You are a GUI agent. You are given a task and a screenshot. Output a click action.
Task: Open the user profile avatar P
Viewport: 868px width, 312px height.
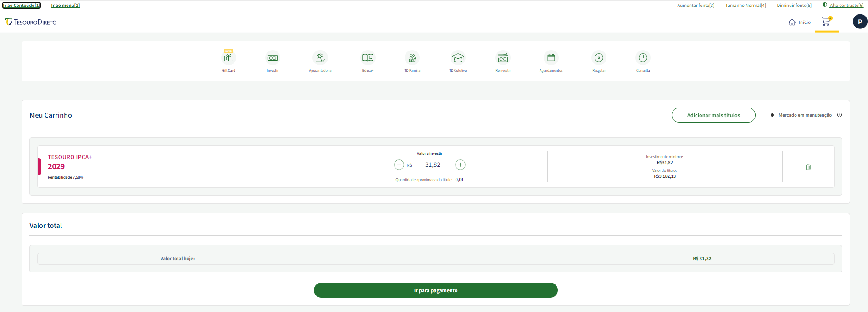pyautogui.click(x=860, y=22)
